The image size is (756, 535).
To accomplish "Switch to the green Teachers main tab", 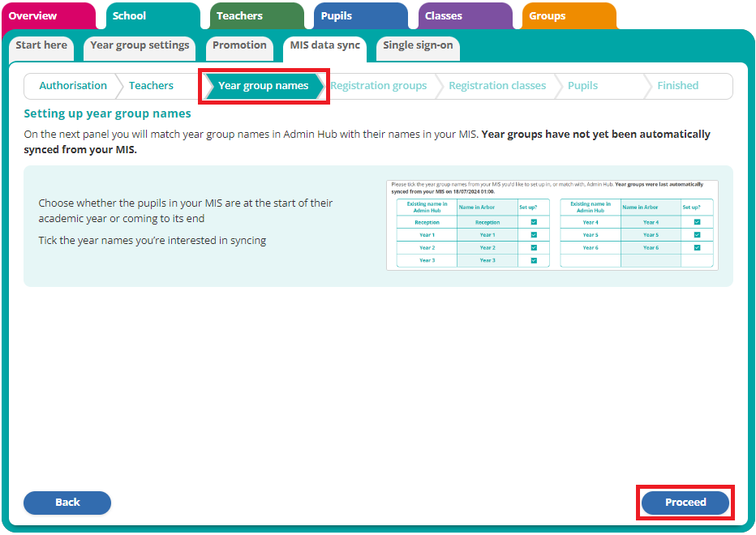I will (x=239, y=16).
